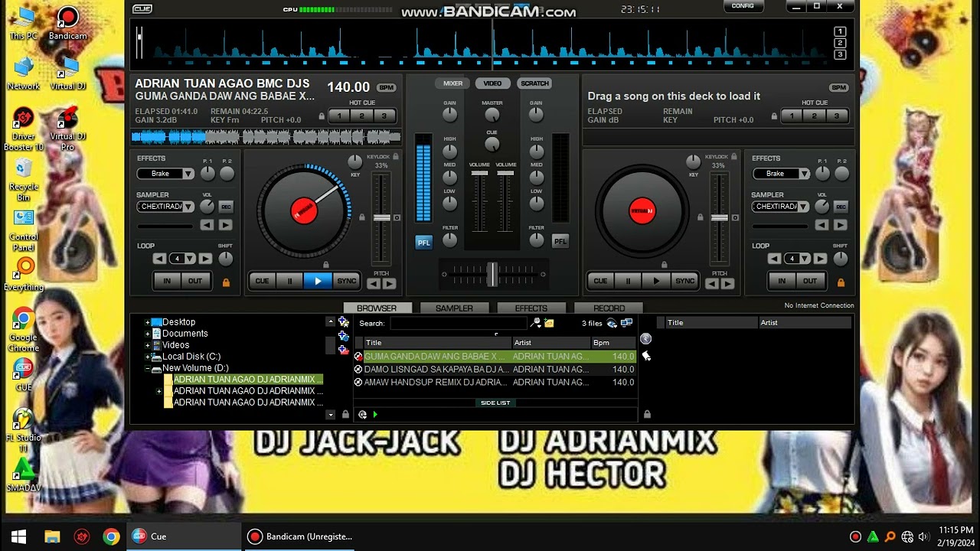
Task: Click left deck pitch slider handle
Action: click(x=381, y=218)
